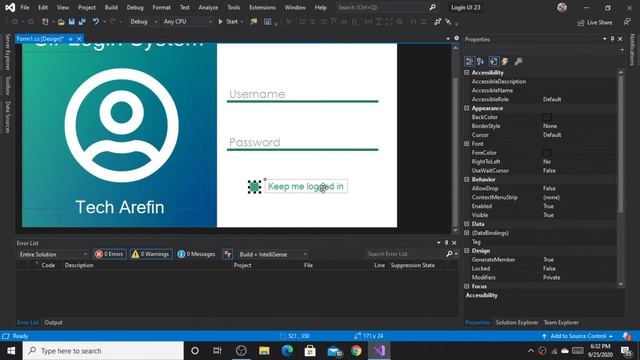Toggle the 0 Errors filter button
The image size is (640, 360).
click(109, 254)
